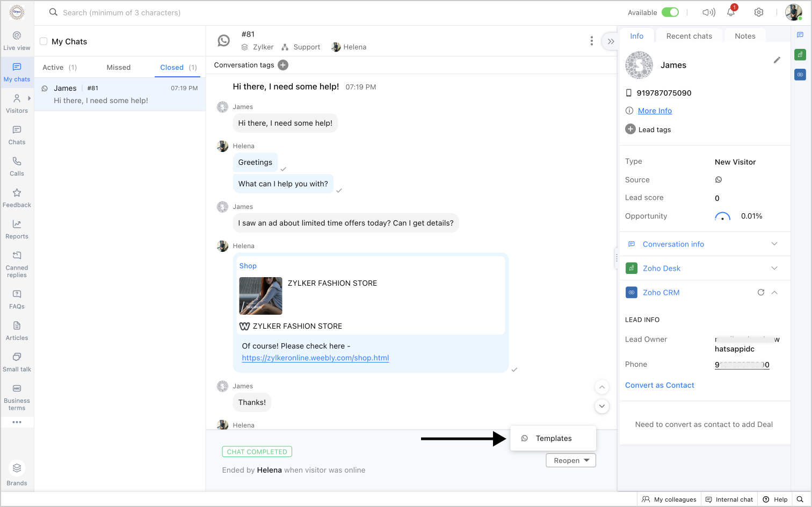Jump to next message with down arrow
This screenshot has width=812, height=507.
coord(602,407)
